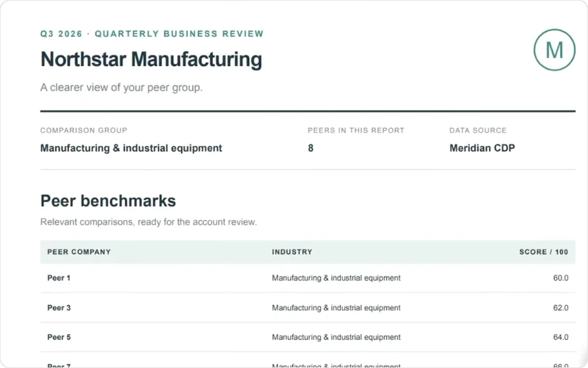
Task: Click the Meridian CDP data source value
Action: click(x=482, y=148)
